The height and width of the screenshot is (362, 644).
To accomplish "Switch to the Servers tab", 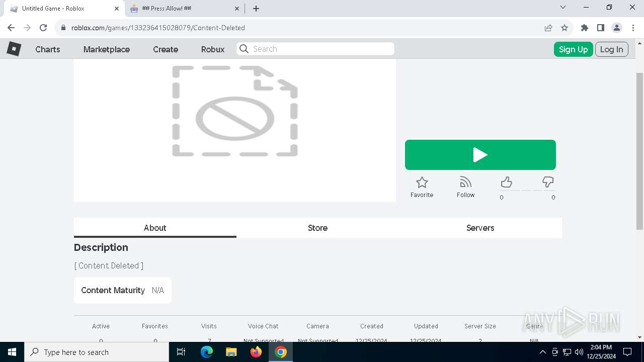I will coord(480,228).
